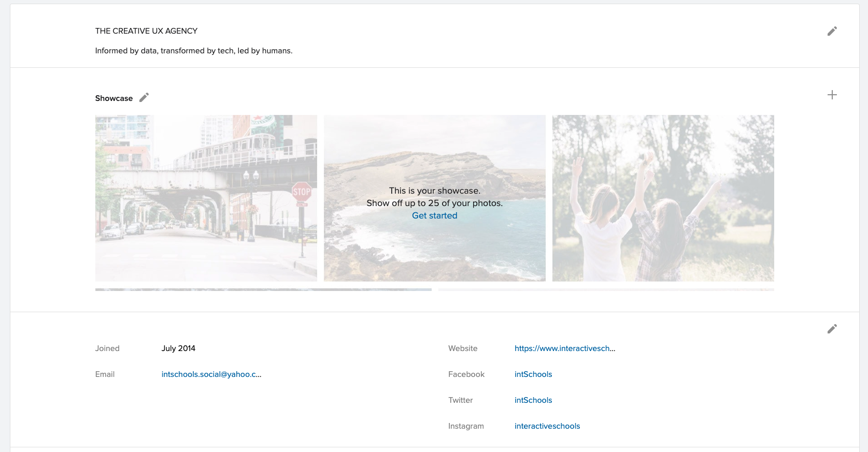Edit the contact and social info section
The height and width of the screenshot is (452, 868).
click(x=832, y=329)
